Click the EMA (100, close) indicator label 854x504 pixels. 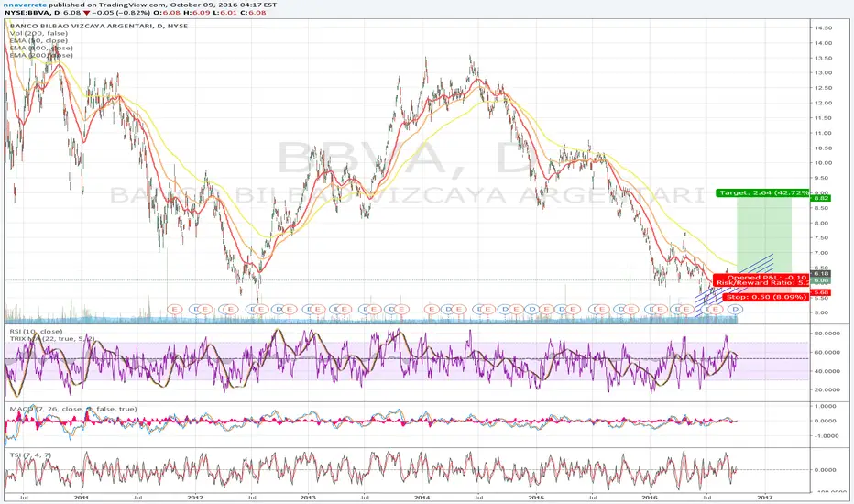coord(41,48)
